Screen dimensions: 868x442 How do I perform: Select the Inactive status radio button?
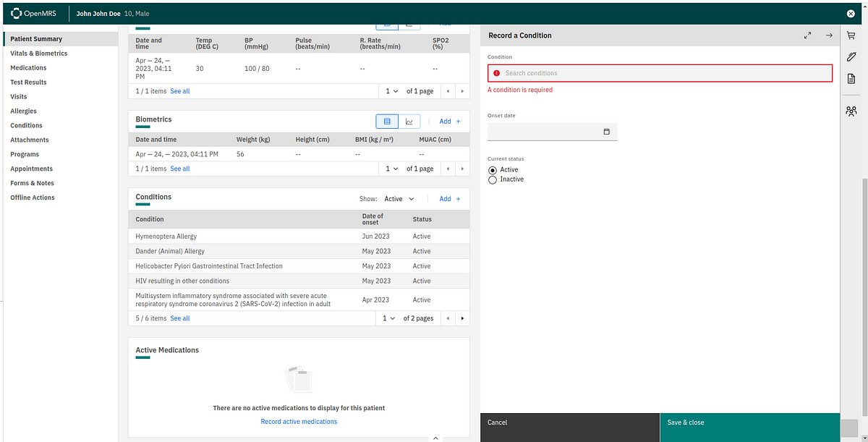(x=493, y=179)
